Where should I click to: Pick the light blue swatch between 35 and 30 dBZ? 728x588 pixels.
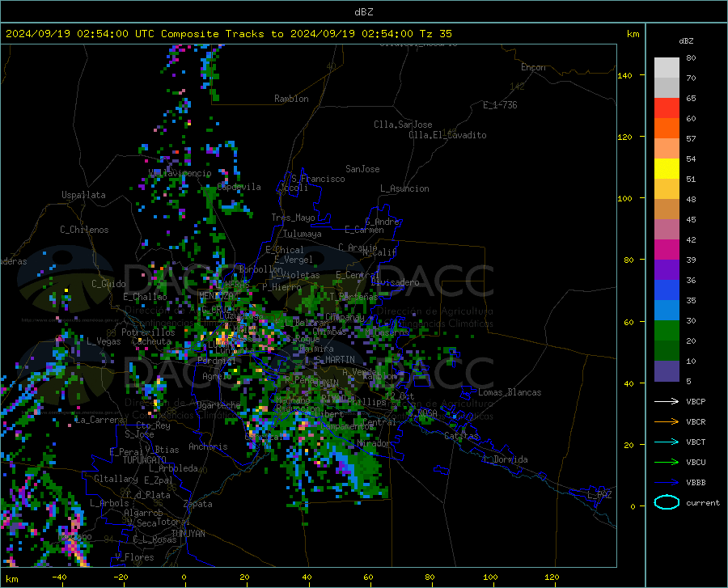coord(667,311)
